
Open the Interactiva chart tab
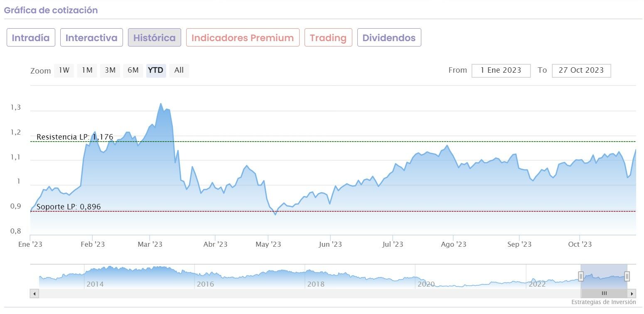[91, 38]
